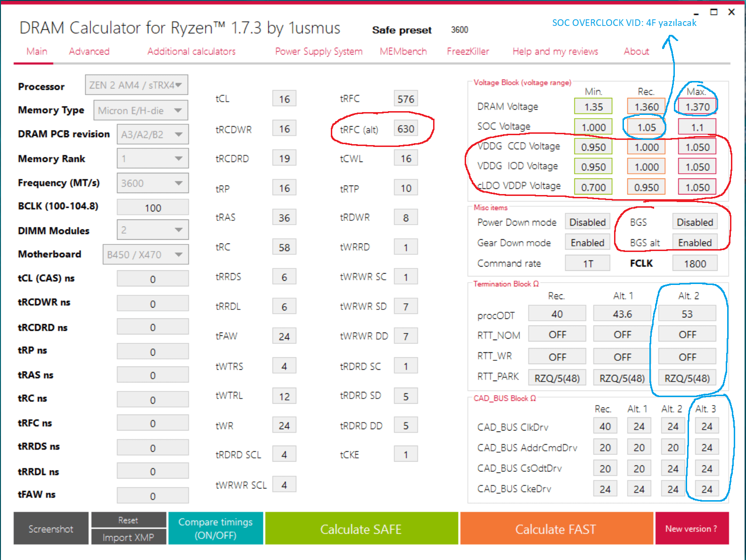Select the DRAM Voltage Min 1.35 value
This screenshot has height=560, width=746.
pyautogui.click(x=593, y=106)
